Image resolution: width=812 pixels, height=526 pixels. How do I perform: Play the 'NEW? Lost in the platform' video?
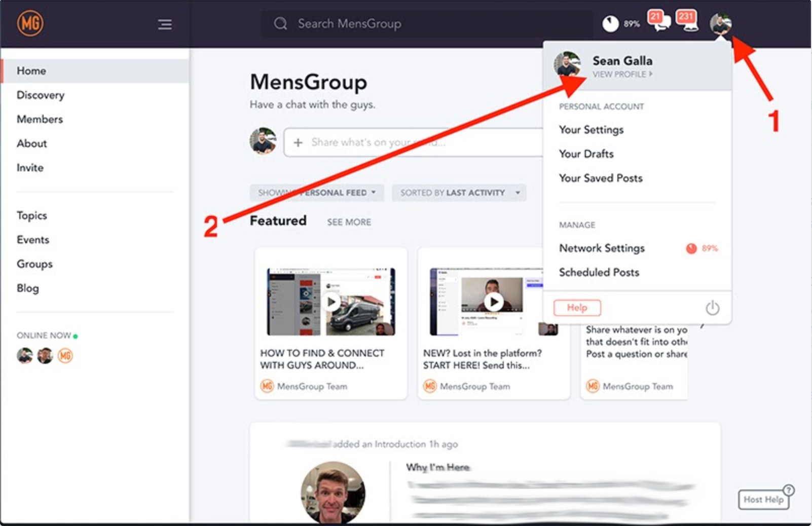point(494,302)
